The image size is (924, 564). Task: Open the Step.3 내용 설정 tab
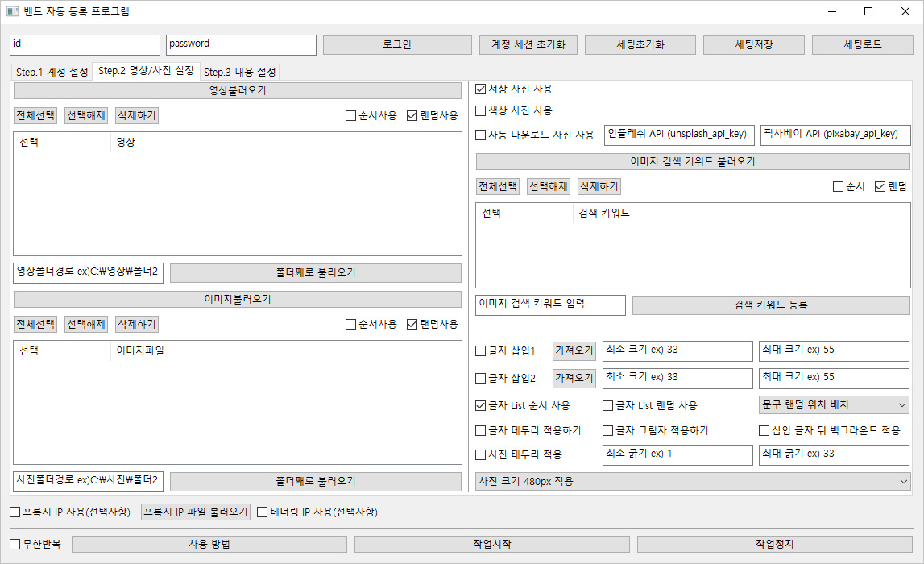[239, 73]
